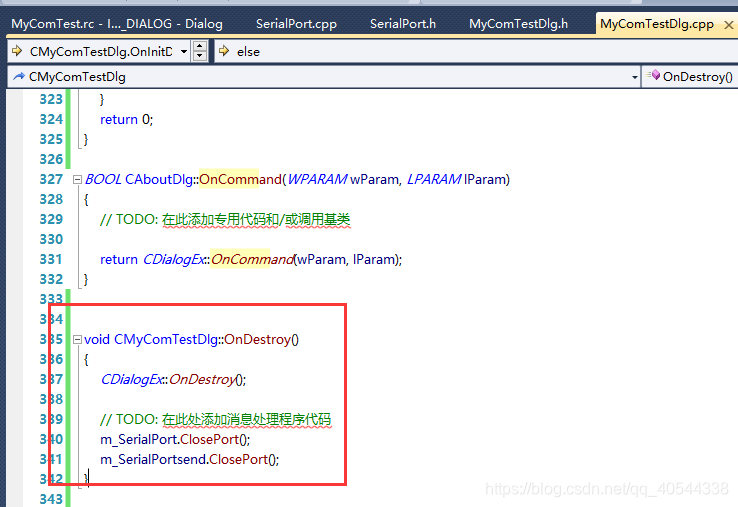Click CDialogEx on line 331
Viewport: 738px width, 507px height.
[x=174, y=259]
